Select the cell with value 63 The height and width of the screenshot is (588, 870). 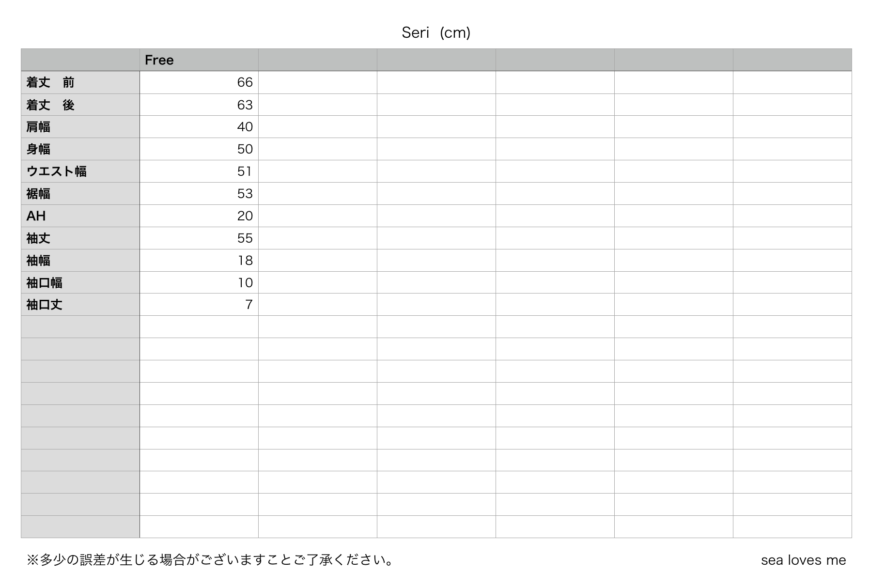pyautogui.click(x=199, y=105)
